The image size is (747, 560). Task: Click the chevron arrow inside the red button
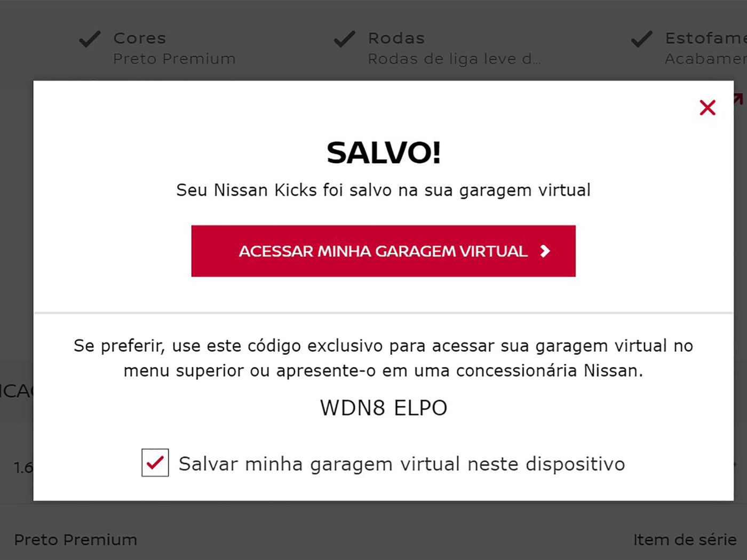545,251
